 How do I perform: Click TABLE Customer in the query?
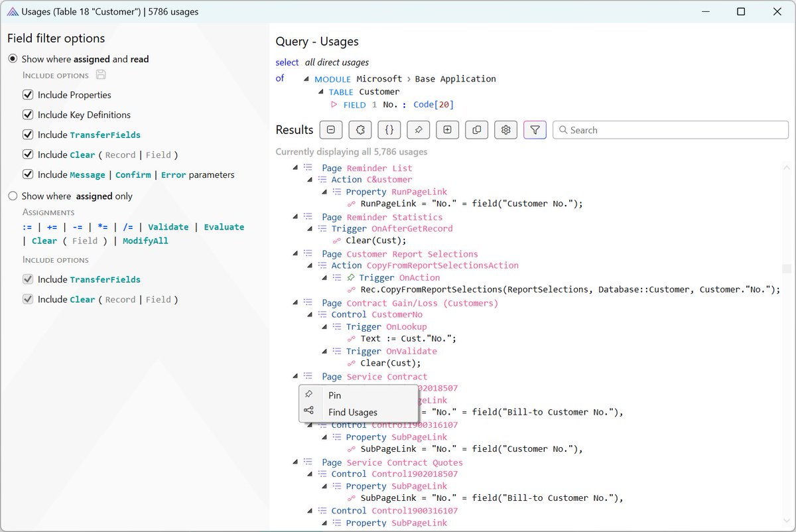(x=364, y=92)
